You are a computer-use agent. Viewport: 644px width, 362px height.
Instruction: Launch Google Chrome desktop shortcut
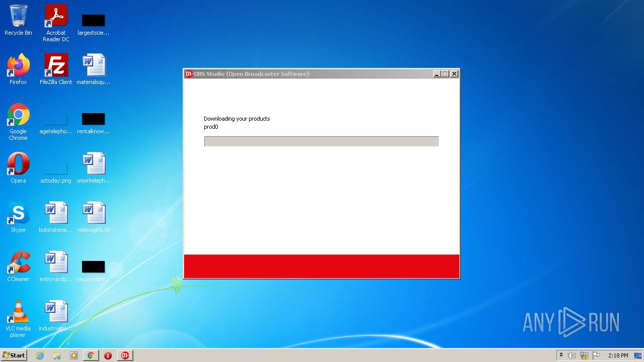pos(18,122)
